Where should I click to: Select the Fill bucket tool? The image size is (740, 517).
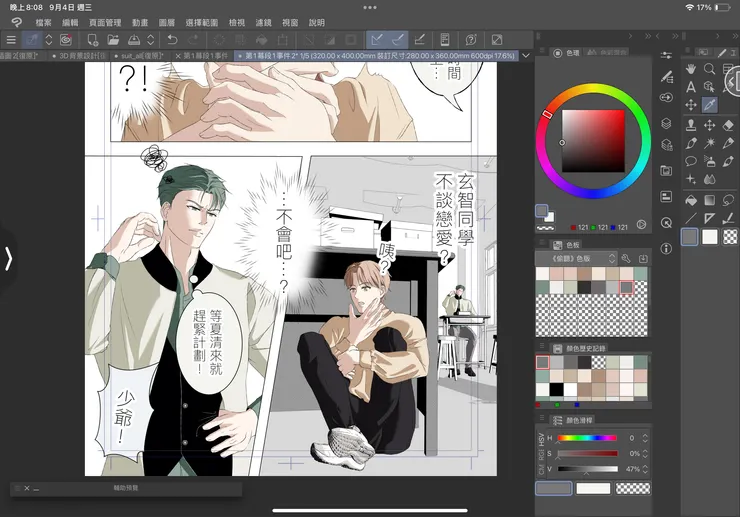pyautogui.click(x=690, y=199)
